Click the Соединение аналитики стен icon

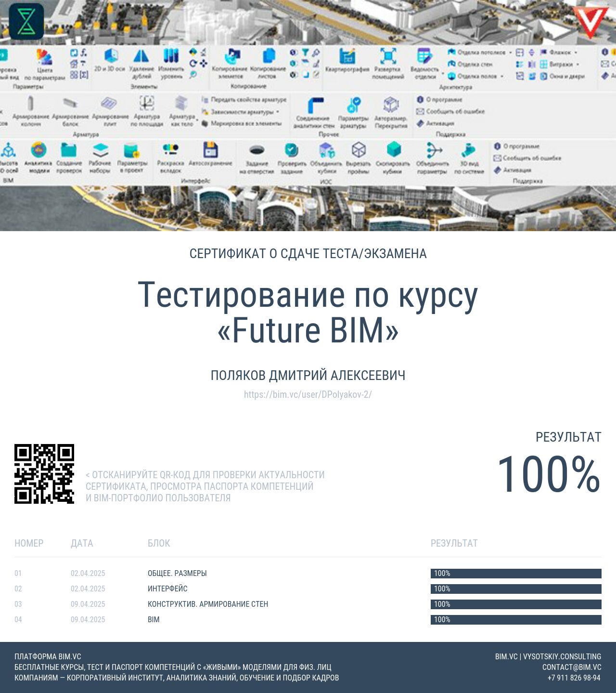(315, 105)
